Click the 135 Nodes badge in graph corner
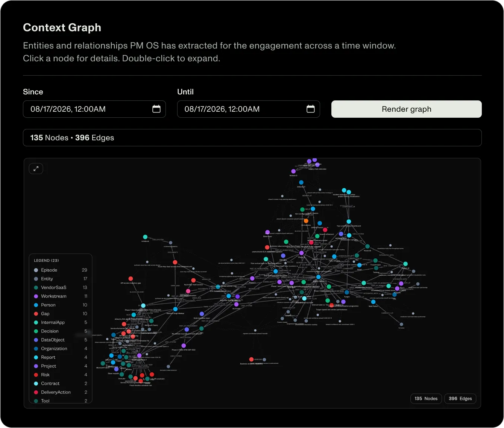This screenshot has width=504, height=428. point(426,399)
